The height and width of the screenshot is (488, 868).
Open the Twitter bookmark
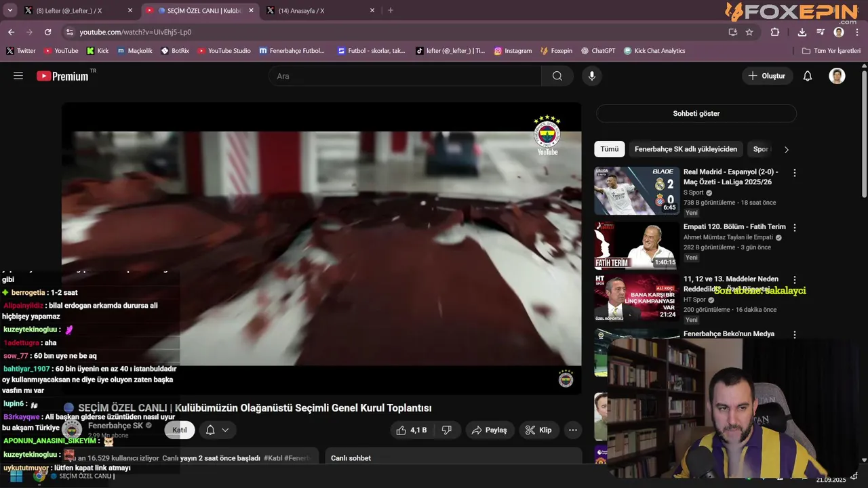21,51
